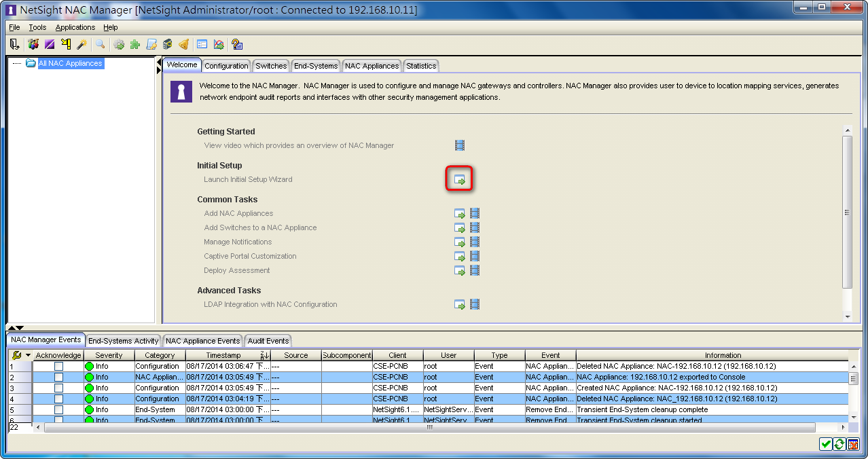Click the red X table status bar icon

(x=853, y=444)
